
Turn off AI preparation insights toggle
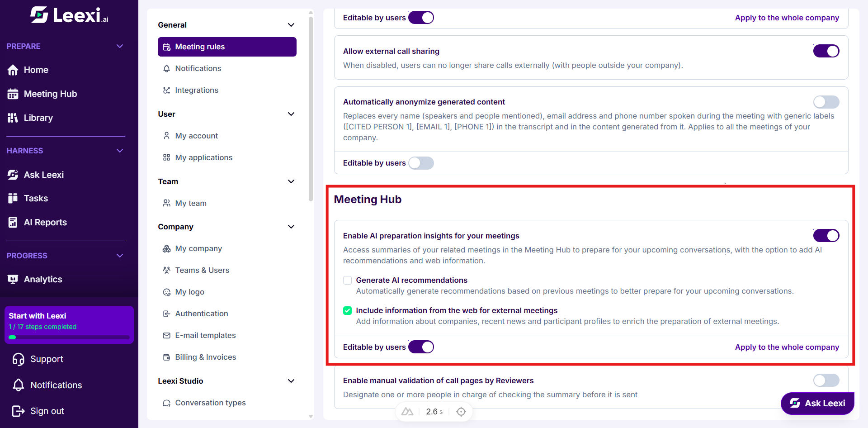[826, 236]
